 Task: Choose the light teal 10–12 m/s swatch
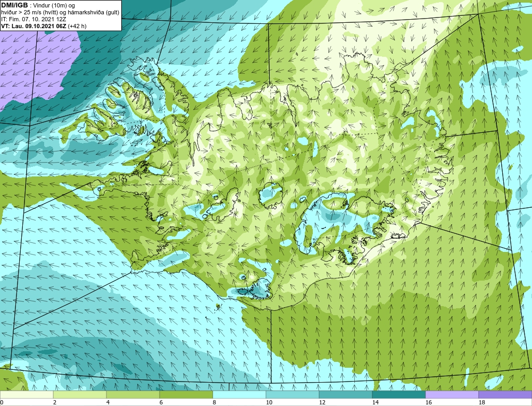293,394
